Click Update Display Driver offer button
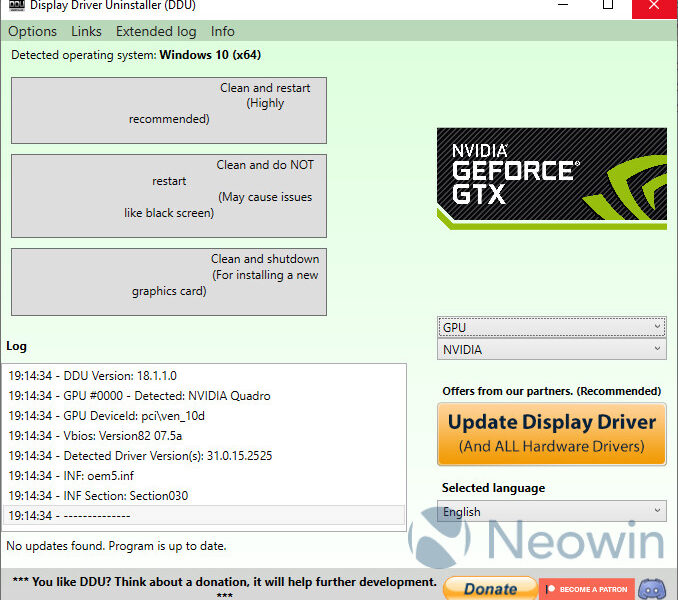The height and width of the screenshot is (600, 678). pyautogui.click(x=552, y=434)
